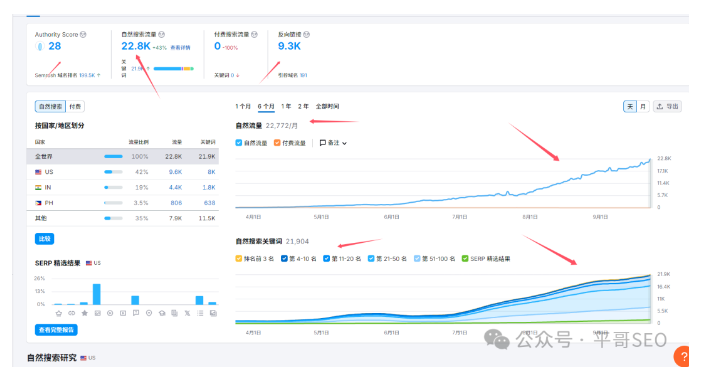Select the 1 年 time range tab
The image size is (702, 384).
pyautogui.click(x=286, y=107)
